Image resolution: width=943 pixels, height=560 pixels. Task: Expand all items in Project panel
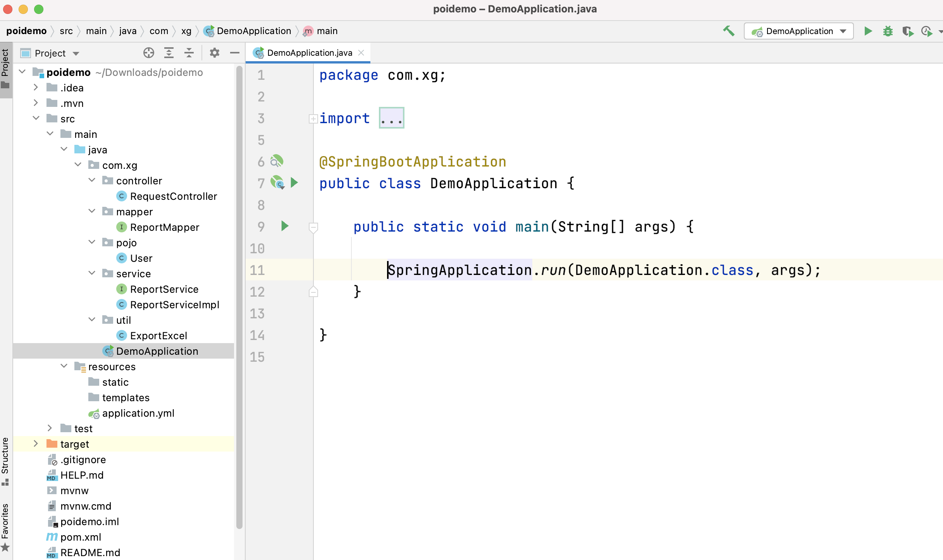pyautogui.click(x=169, y=53)
